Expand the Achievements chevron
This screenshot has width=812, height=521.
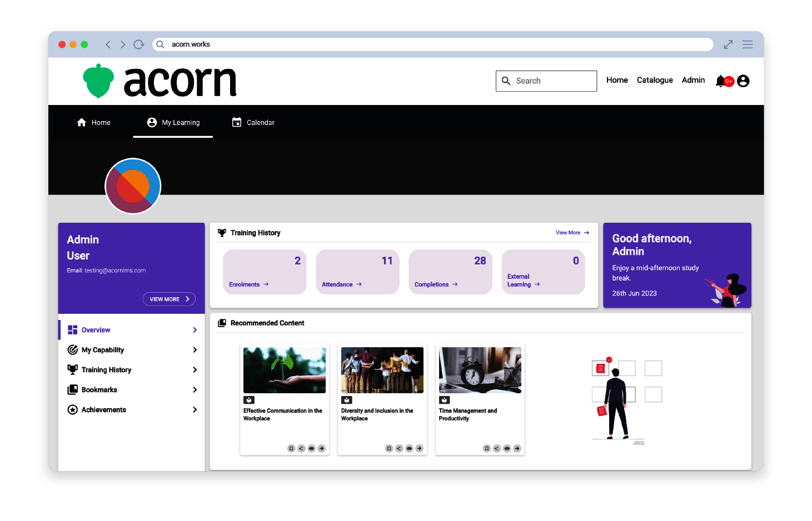195,410
